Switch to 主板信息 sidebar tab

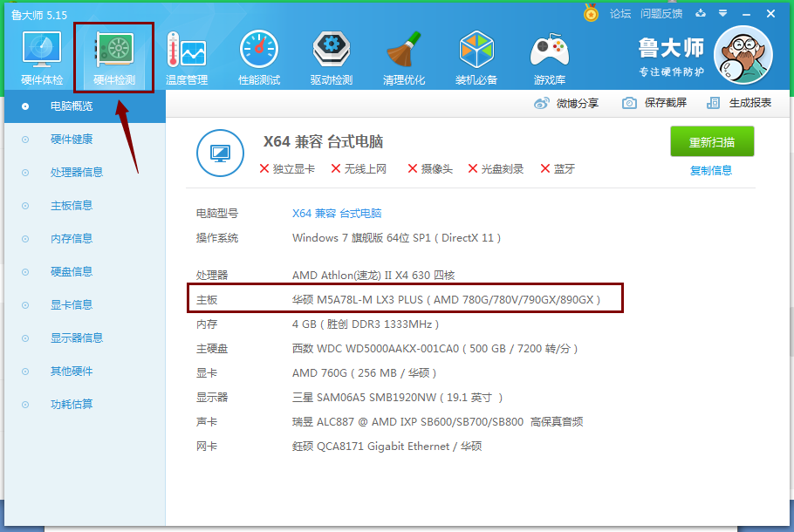coord(86,206)
